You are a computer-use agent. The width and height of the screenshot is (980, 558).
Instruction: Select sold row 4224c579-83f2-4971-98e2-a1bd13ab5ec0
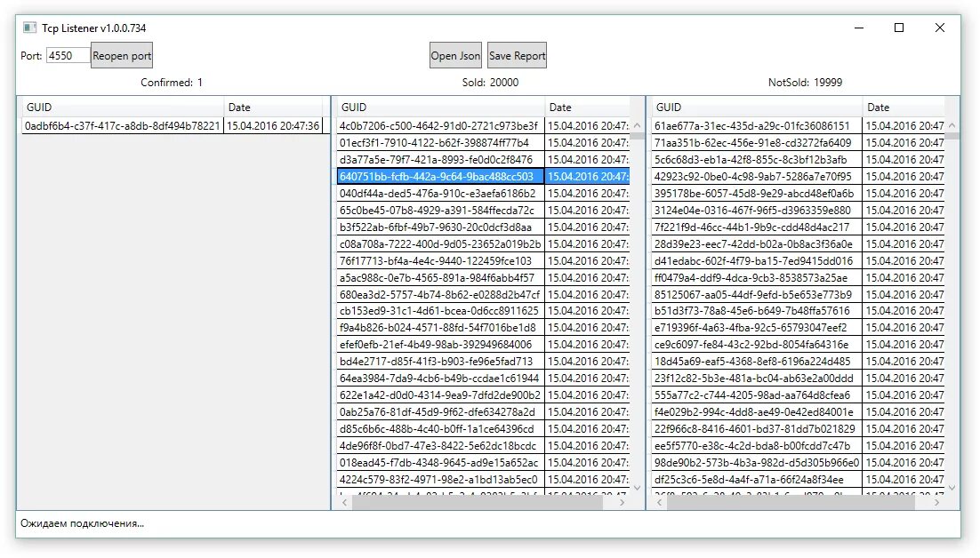pos(483,479)
